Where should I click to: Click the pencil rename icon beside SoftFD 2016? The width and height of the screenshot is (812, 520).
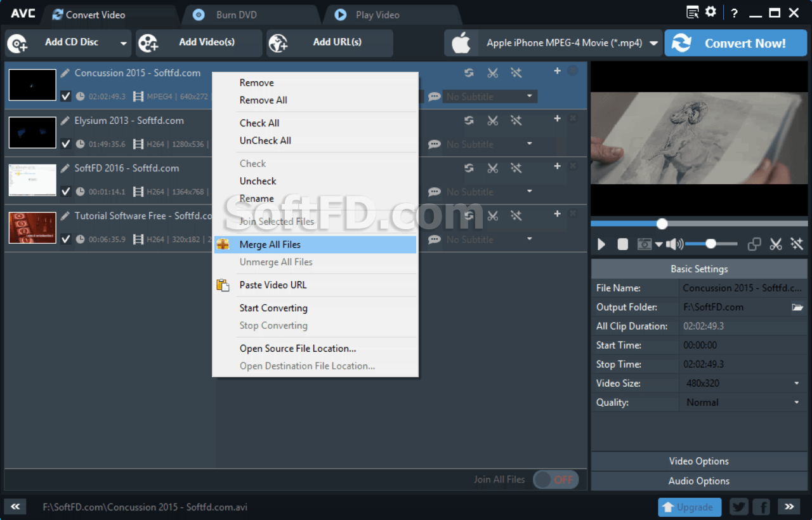[x=65, y=168]
